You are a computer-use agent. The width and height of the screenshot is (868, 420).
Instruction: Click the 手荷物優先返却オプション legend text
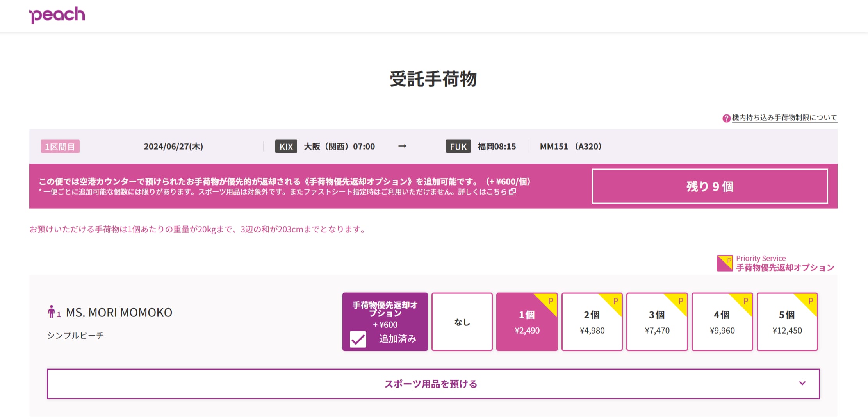point(785,268)
